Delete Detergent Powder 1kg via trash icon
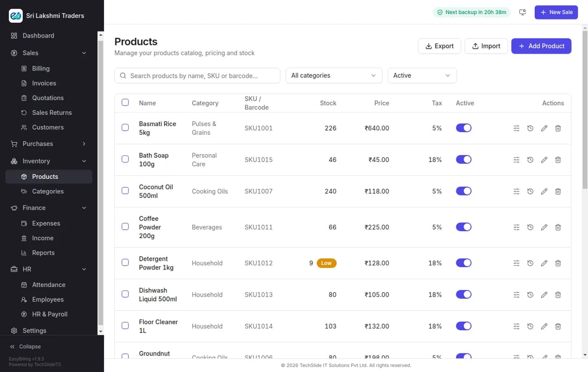The image size is (588, 372). point(558,263)
